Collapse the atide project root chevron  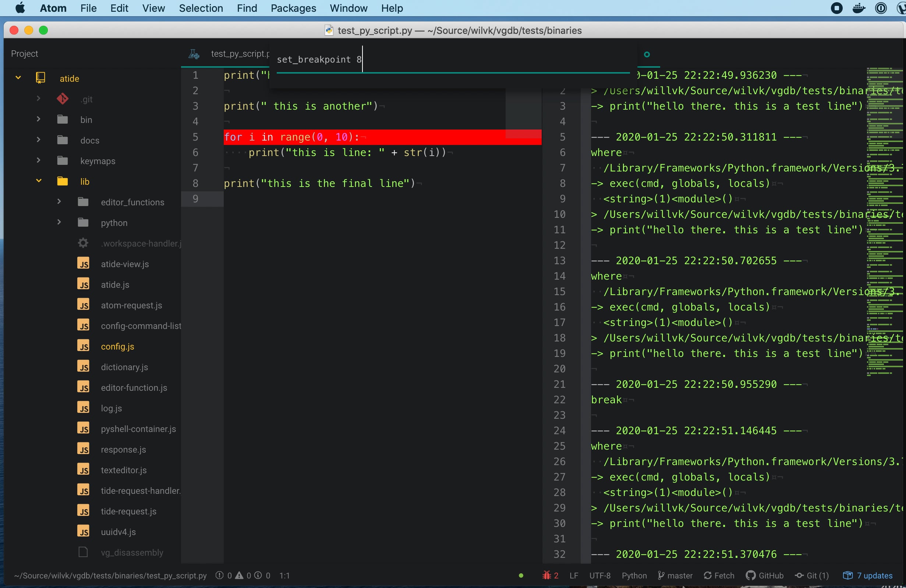point(18,78)
